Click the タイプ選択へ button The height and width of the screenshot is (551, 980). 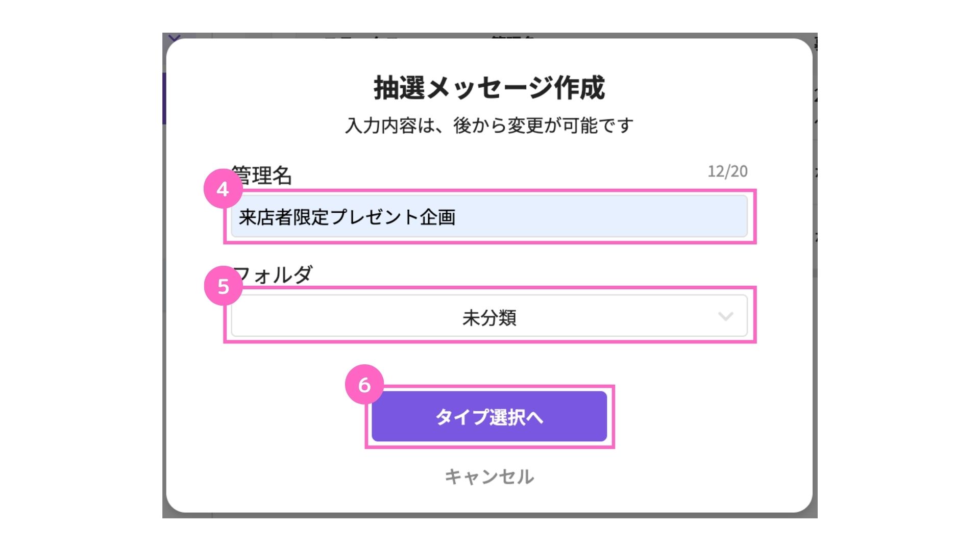pyautogui.click(x=489, y=417)
